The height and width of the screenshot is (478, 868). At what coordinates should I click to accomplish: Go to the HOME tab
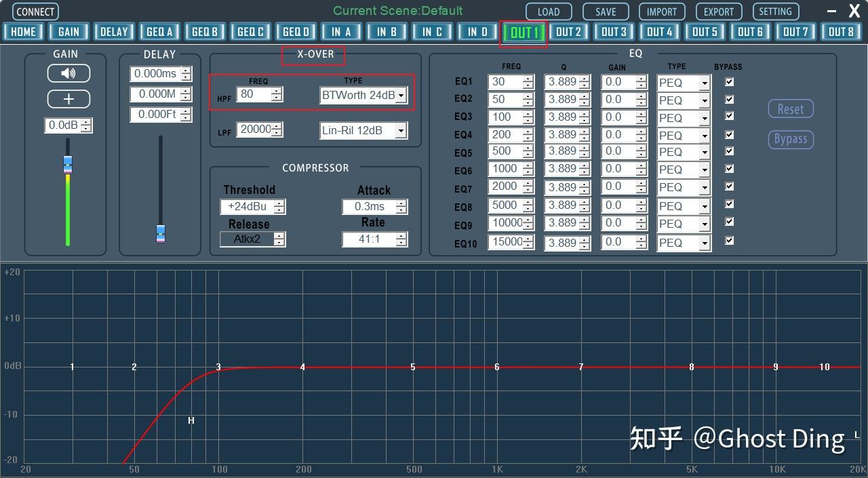tap(23, 31)
